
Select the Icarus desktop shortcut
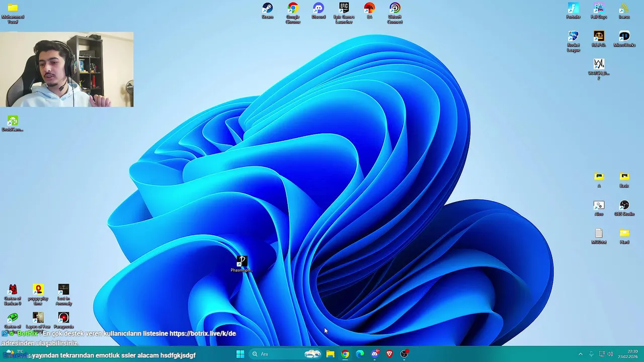pyautogui.click(x=624, y=11)
